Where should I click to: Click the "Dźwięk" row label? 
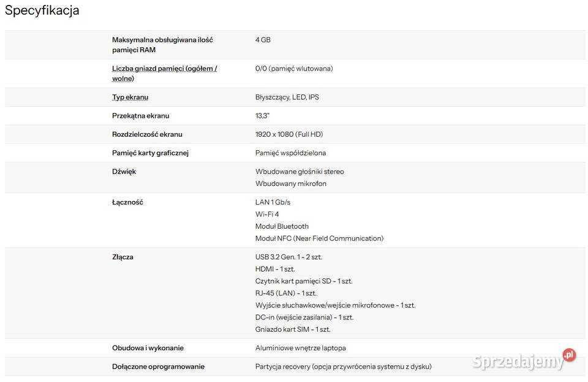coord(124,171)
